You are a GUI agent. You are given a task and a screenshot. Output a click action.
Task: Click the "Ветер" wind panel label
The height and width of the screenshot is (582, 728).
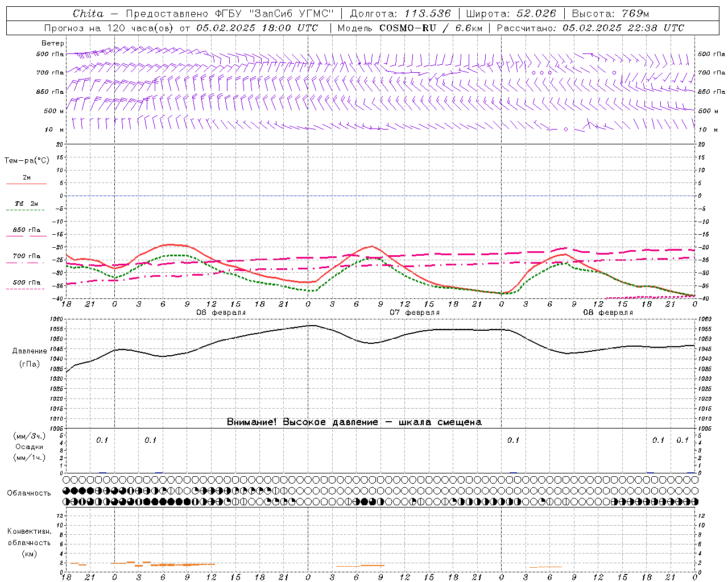[52, 43]
